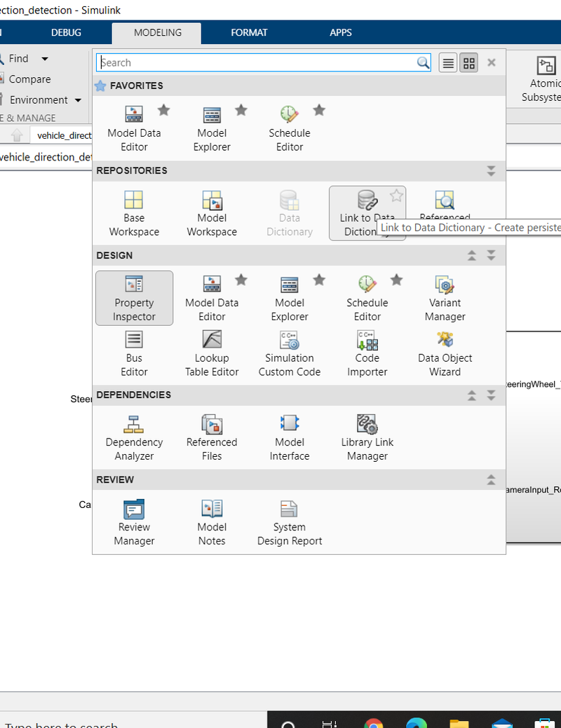Click Find button
561x728 pixels.
(x=15, y=58)
